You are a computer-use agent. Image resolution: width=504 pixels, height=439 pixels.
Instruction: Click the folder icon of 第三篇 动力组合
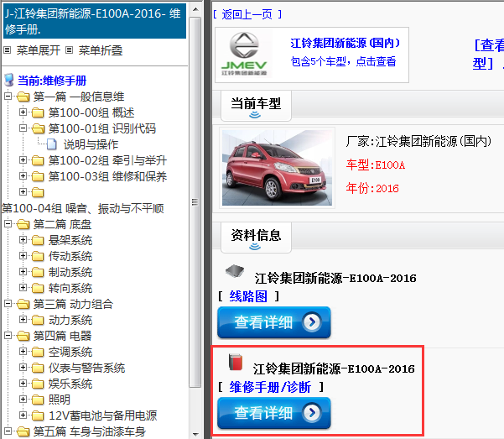click(x=23, y=304)
